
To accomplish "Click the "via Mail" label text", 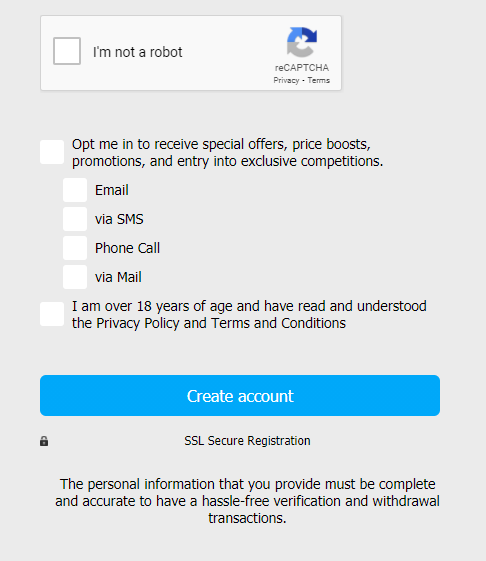I will pos(118,277).
